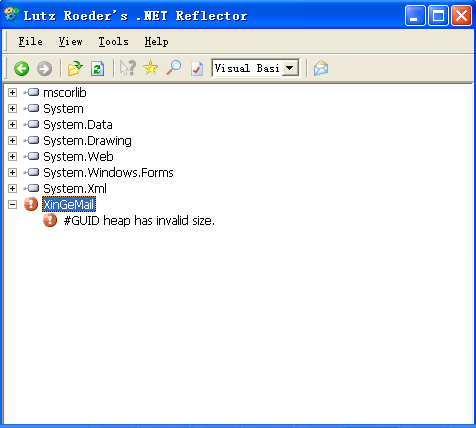Click the red error icon beside XinGeMail

click(31, 204)
